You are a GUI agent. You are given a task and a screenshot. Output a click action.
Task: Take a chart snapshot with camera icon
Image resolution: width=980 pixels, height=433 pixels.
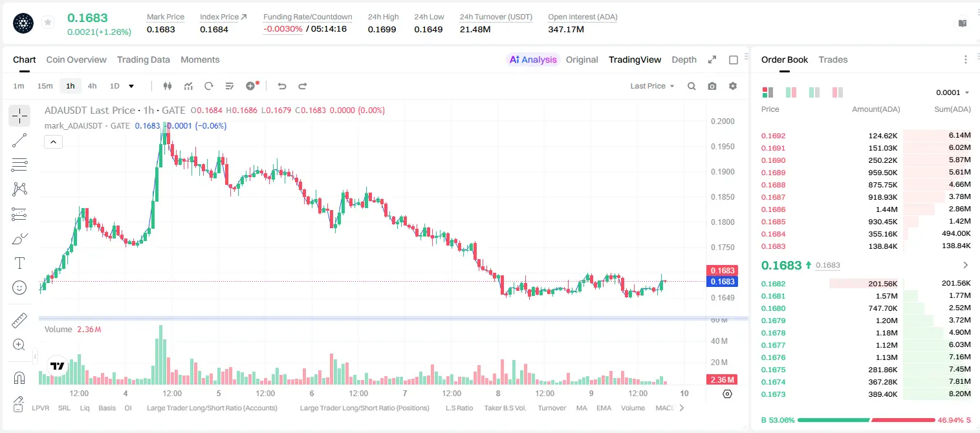click(712, 86)
